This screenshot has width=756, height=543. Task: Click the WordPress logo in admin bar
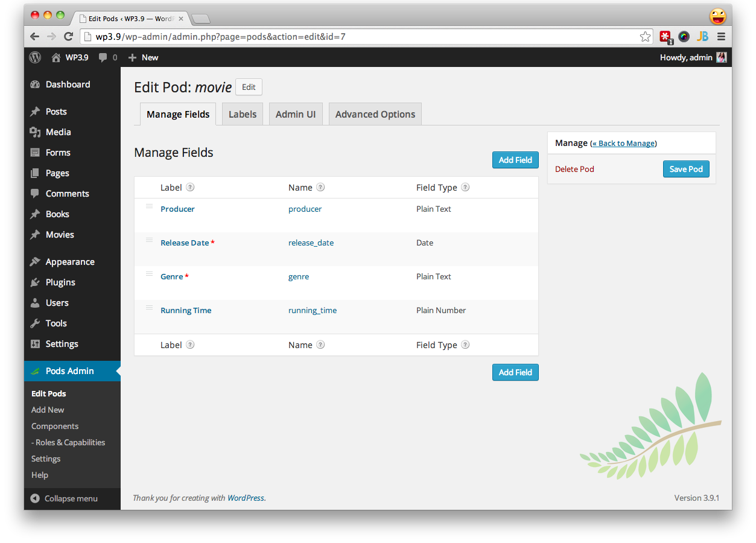(36, 57)
